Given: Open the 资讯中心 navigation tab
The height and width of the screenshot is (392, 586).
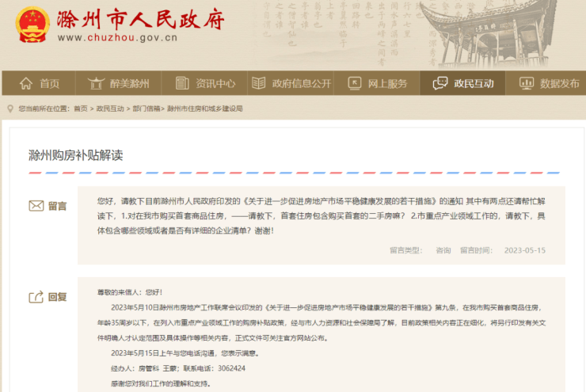Looking at the screenshot, I should coord(204,83).
